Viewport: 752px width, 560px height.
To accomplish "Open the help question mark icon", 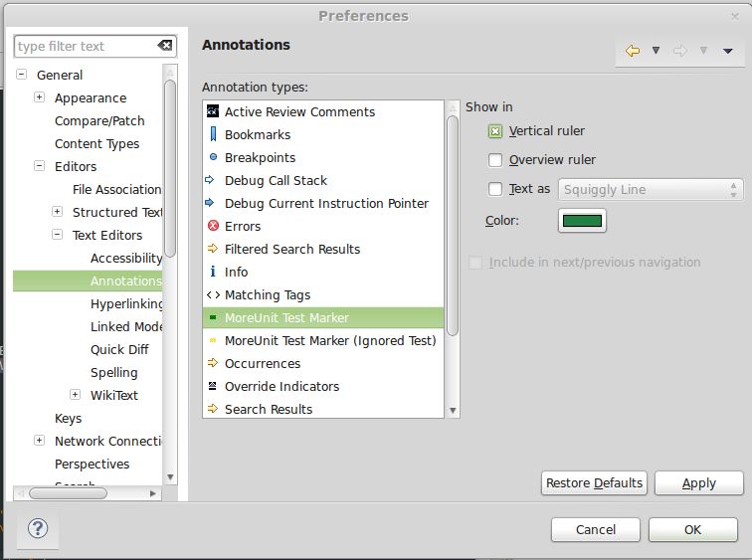I will [38, 529].
